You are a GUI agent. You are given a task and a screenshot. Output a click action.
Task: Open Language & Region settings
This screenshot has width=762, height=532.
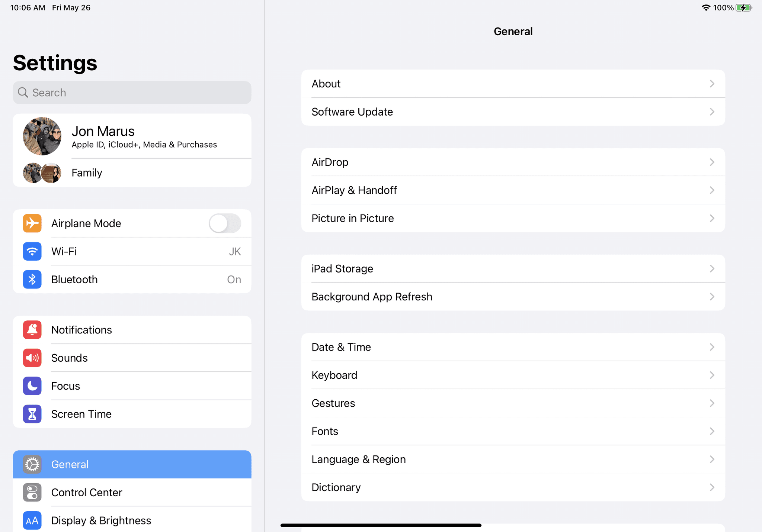tap(513, 459)
